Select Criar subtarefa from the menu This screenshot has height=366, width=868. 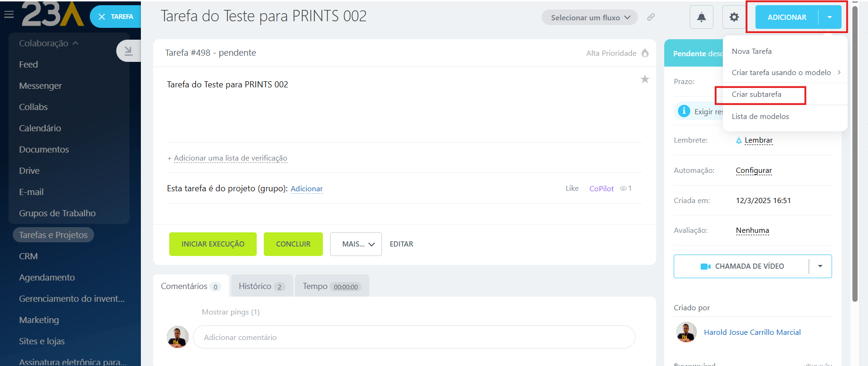coord(756,94)
